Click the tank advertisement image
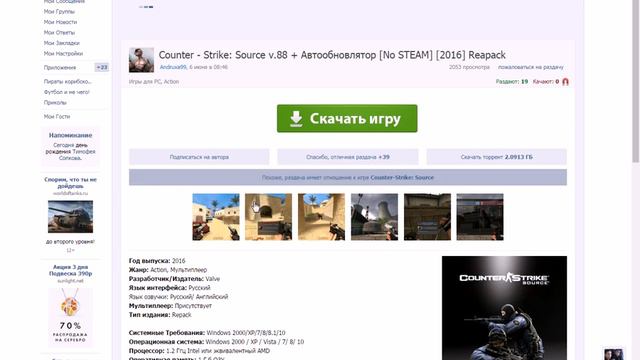The width and height of the screenshot is (640, 360). pos(70,217)
